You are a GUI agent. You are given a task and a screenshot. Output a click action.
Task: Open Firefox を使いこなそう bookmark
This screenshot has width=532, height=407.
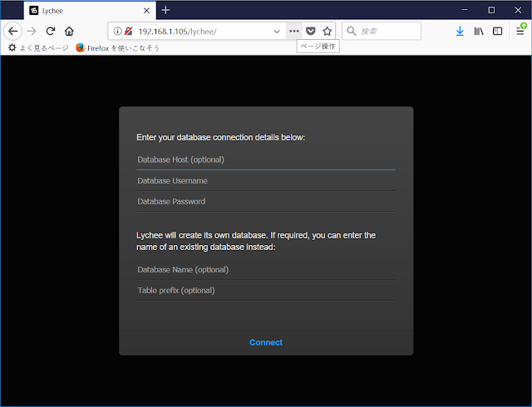point(118,48)
